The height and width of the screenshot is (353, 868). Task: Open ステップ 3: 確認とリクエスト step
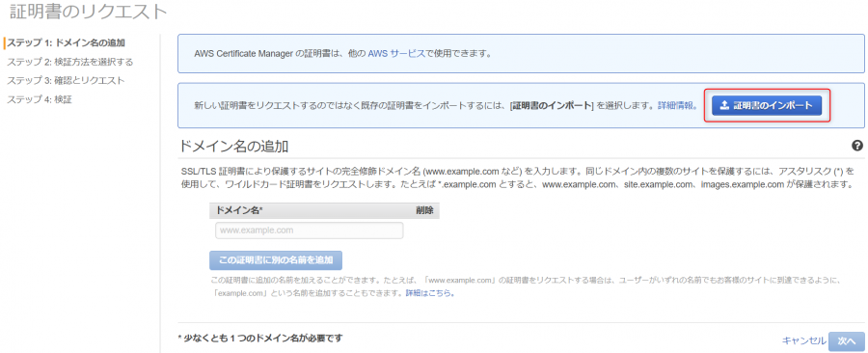[66, 81]
